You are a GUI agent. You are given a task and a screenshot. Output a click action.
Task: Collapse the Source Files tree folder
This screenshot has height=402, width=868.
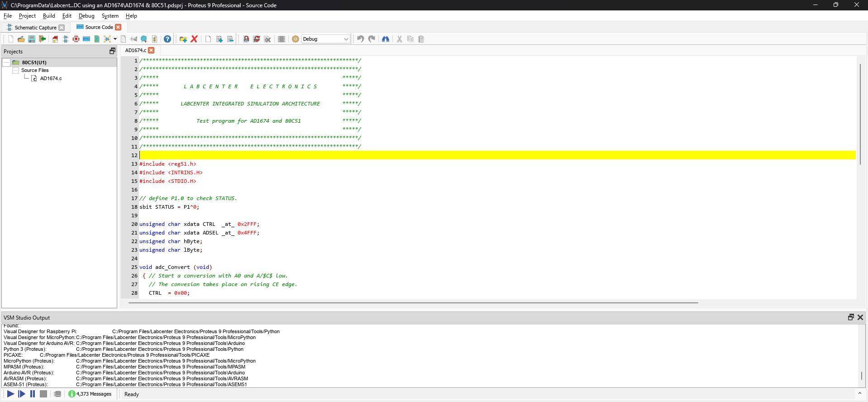click(x=15, y=71)
